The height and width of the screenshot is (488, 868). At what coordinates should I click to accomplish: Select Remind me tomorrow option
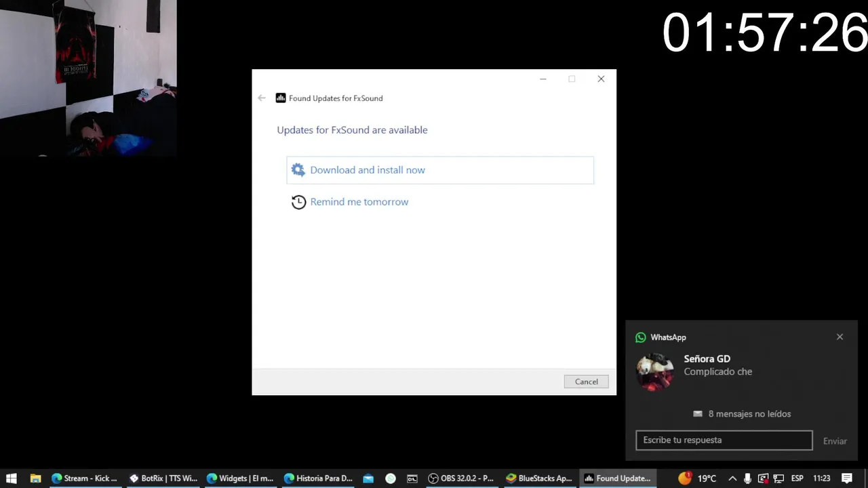(359, 202)
